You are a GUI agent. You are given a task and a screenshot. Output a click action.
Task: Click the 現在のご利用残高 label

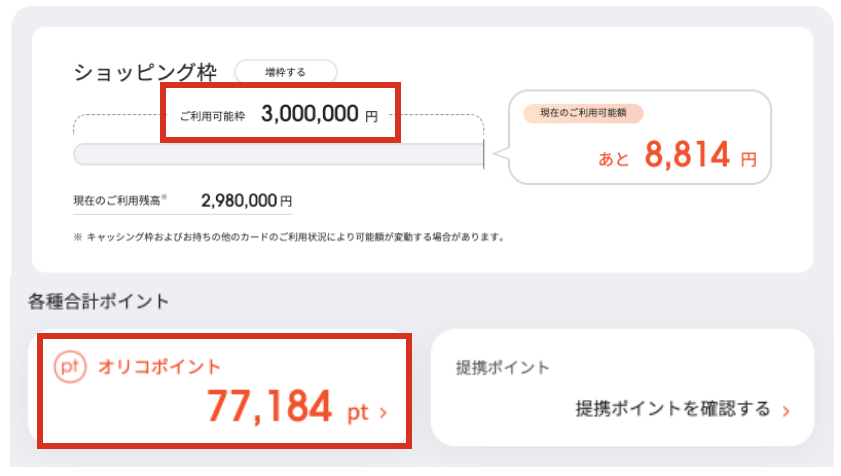(119, 201)
